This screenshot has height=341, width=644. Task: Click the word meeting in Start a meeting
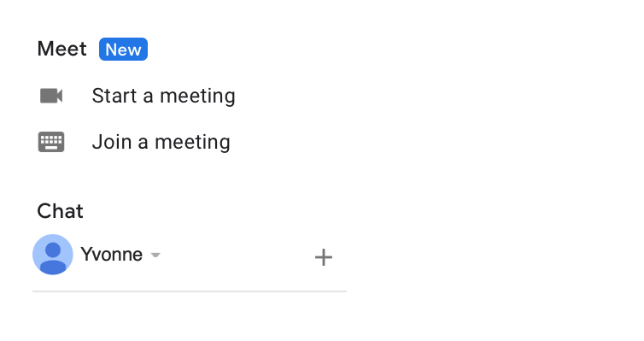point(197,97)
